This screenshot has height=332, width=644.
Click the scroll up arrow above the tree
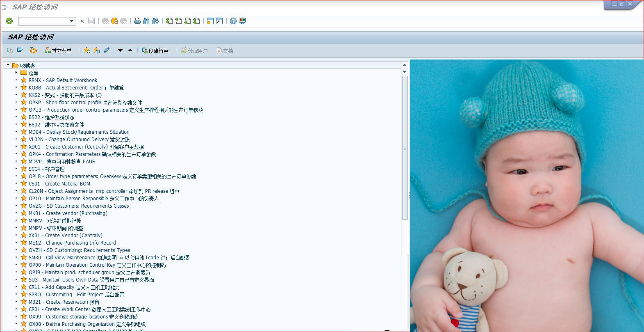(x=405, y=65)
